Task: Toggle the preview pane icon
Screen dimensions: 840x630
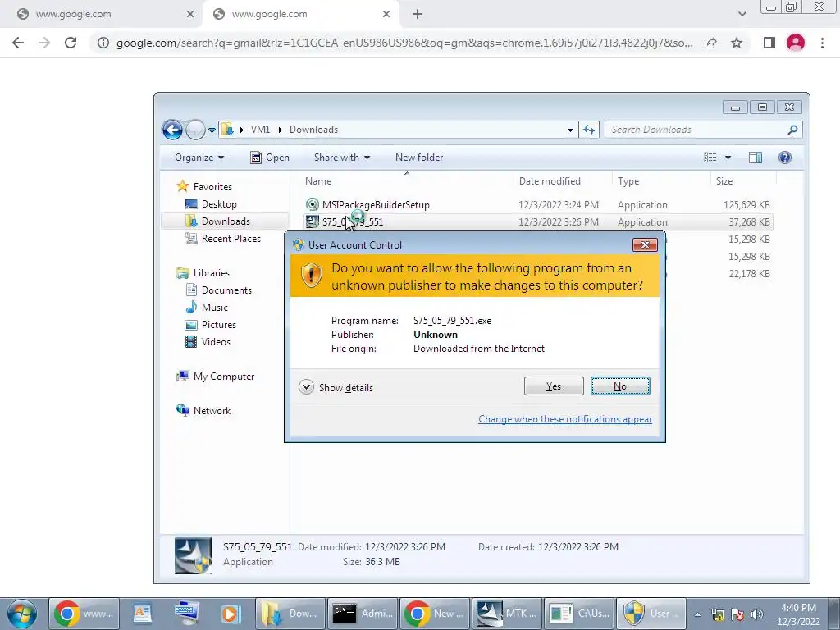Action: [756, 157]
